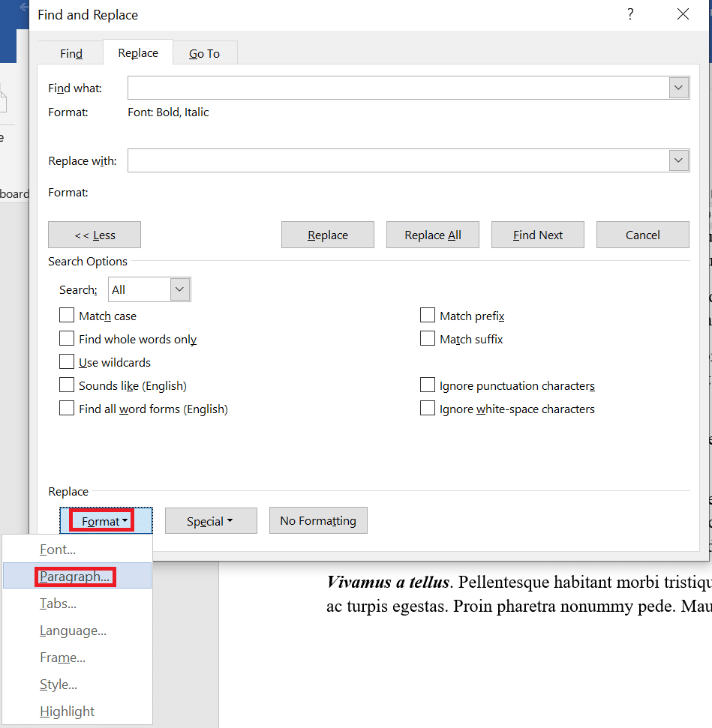This screenshot has height=728, width=712.
Task: Click inside the Find what field
Action: point(398,88)
